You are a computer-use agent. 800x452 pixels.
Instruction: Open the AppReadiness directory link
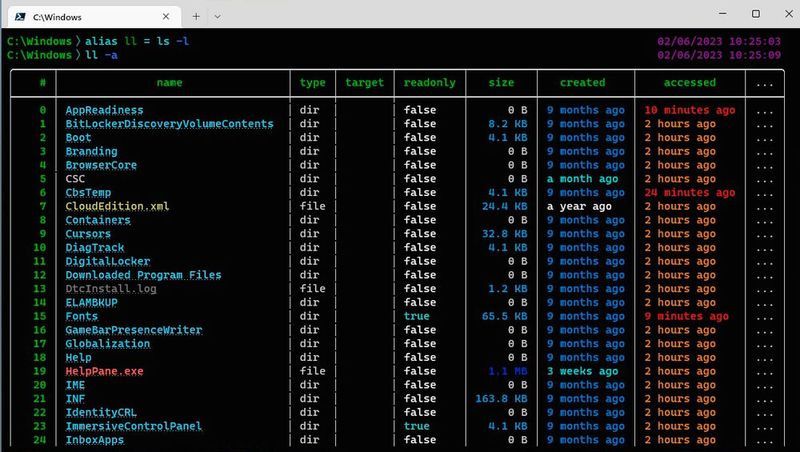tap(104, 110)
